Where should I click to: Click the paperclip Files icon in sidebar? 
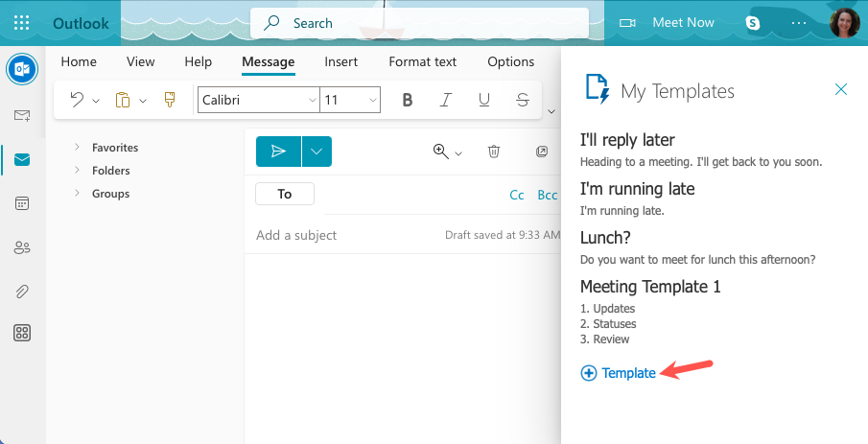coord(21,291)
